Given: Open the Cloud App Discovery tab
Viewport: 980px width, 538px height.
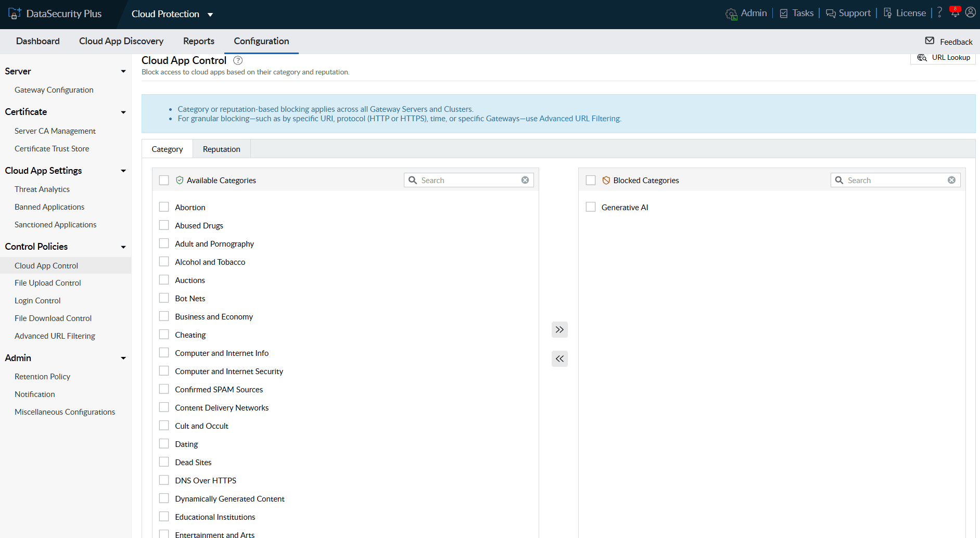Looking at the screenshot, I should coord(121,41).
